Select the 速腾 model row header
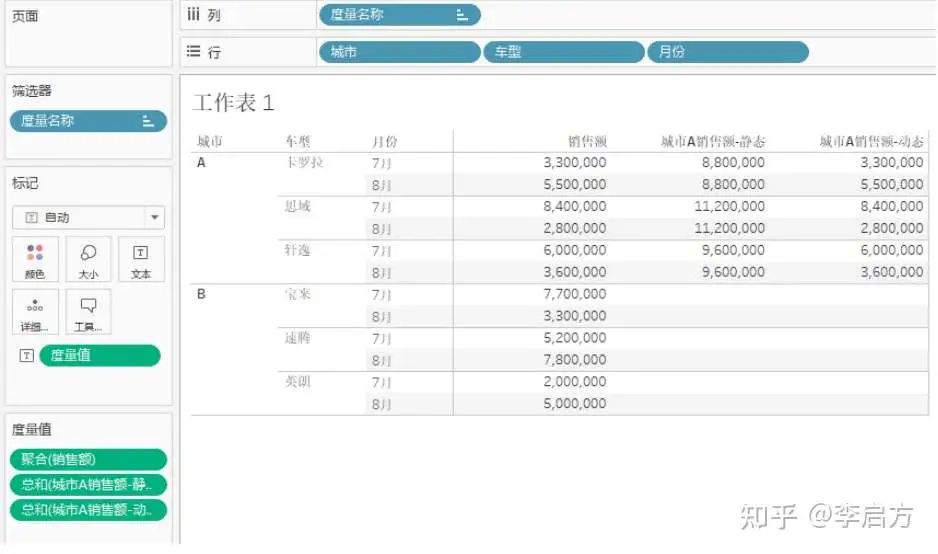The width and height of the screenshot is (938, 554). pos(297,338)
